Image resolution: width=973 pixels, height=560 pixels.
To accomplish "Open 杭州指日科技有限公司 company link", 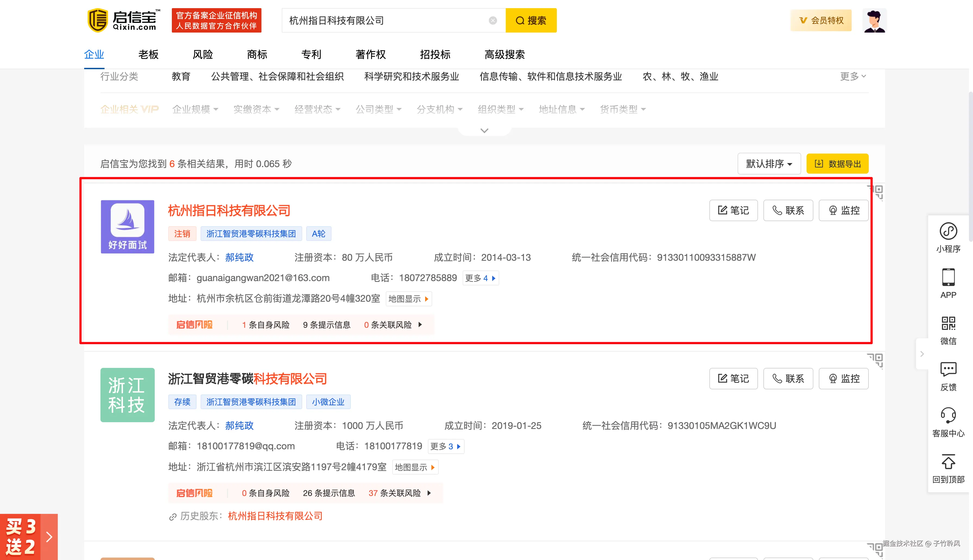I will point(229,210).
